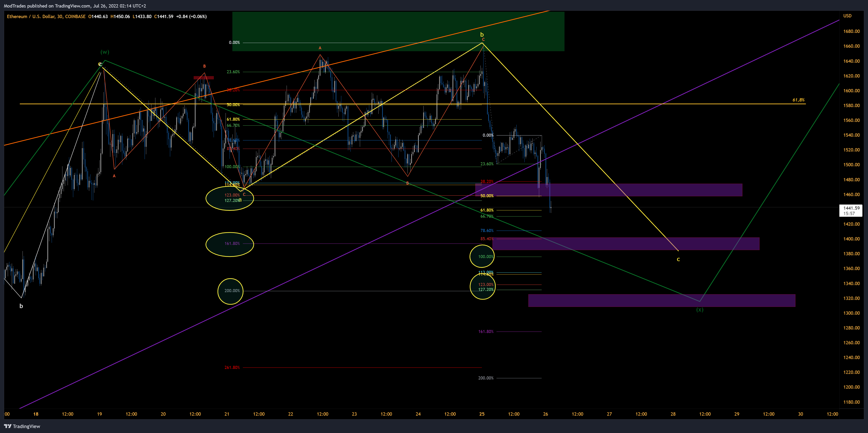Click the 1200.00 price axis label

852,387
